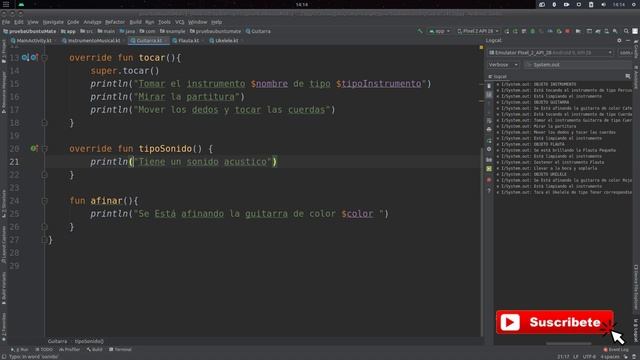Collapse the afinar function fold marker on line 24
640x360 pixels.
[x=44, y=201]
